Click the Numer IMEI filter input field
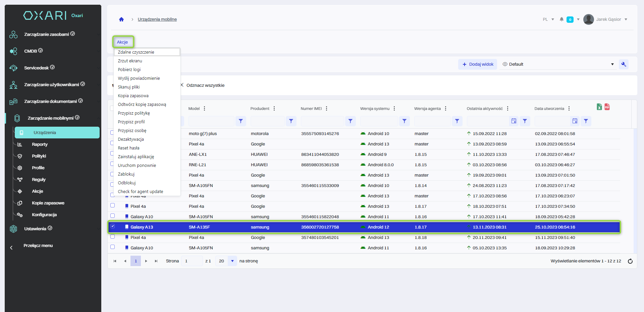The image size is (644, 312). pos(322,121)
